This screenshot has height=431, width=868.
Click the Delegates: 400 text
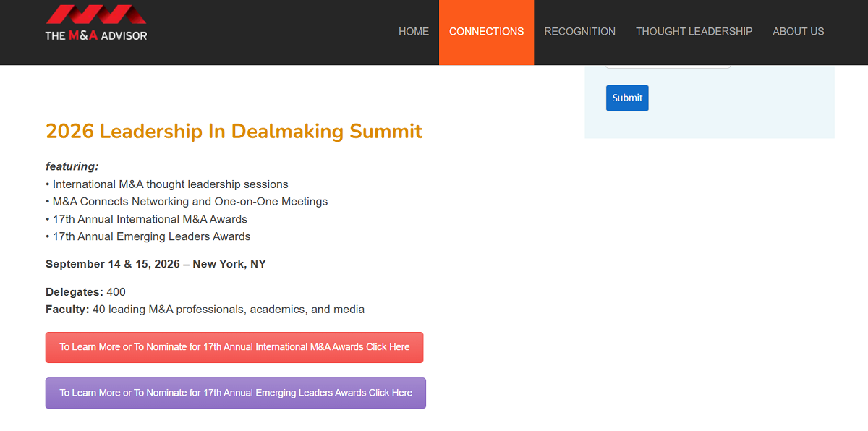85,291
